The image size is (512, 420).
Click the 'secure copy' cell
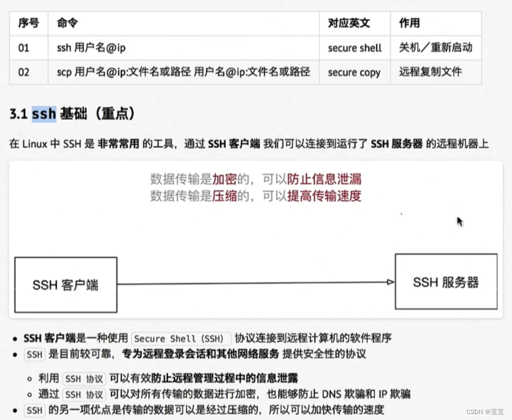pyautogui.click(x=354, y=72)
